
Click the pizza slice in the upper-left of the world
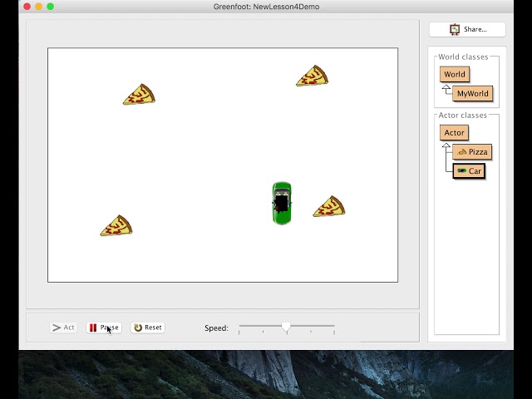(139, 95)
